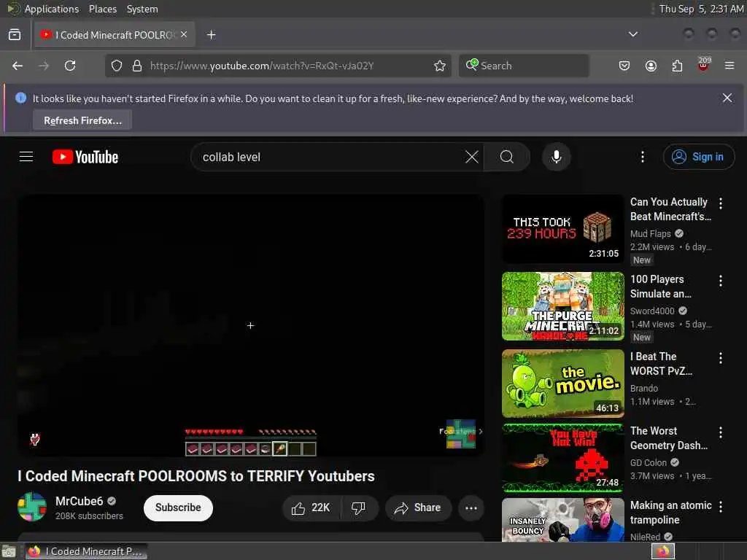Go back with Firefox back arrow
The width and height of the screenshot is (747, 560).
[x=18, y=66]
